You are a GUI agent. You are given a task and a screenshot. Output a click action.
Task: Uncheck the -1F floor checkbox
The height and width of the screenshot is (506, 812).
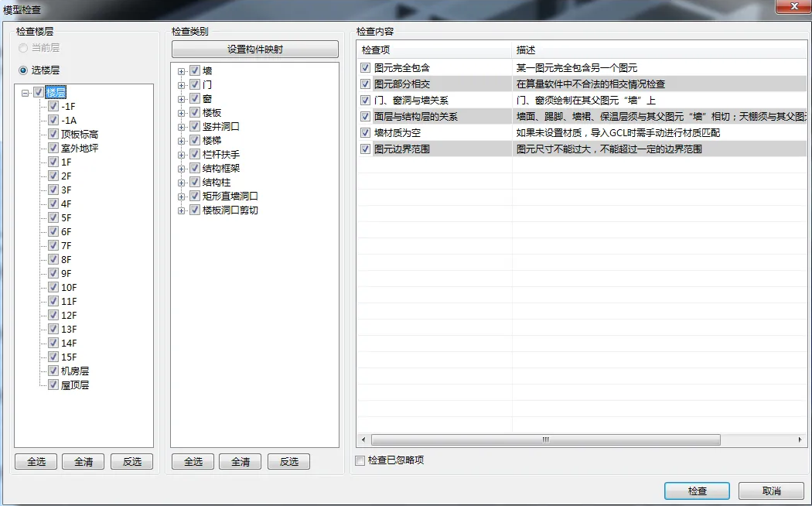point(53,106)
